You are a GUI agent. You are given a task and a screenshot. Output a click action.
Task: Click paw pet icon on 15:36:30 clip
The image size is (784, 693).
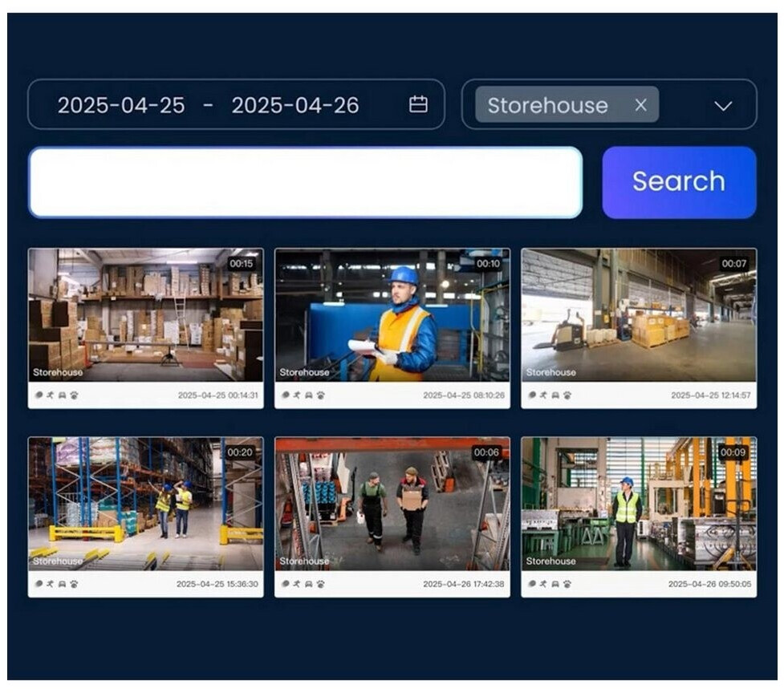click(75, 584)
